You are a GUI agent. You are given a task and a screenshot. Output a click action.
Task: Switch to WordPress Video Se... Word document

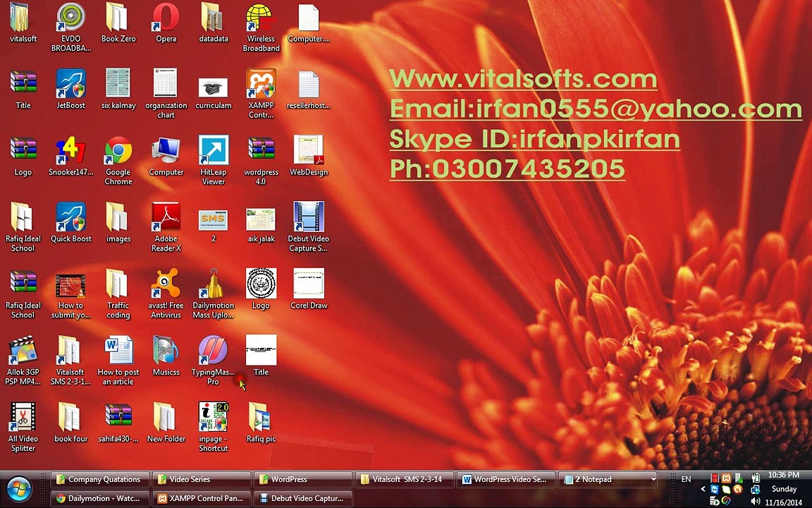(506, 480)
